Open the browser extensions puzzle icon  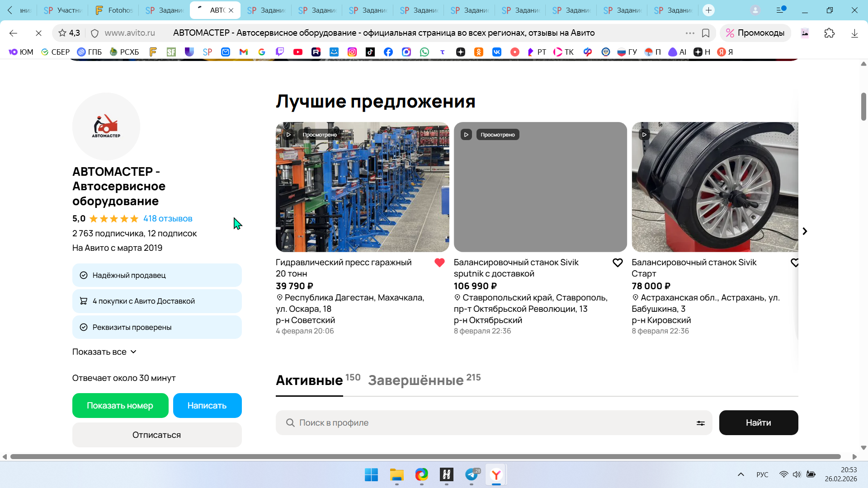[x=830, y=33]
